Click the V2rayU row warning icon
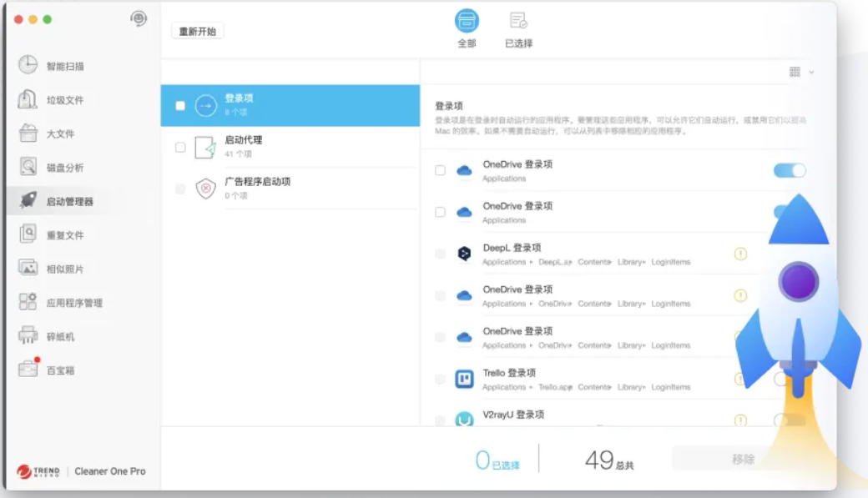 tap(740, 420)
